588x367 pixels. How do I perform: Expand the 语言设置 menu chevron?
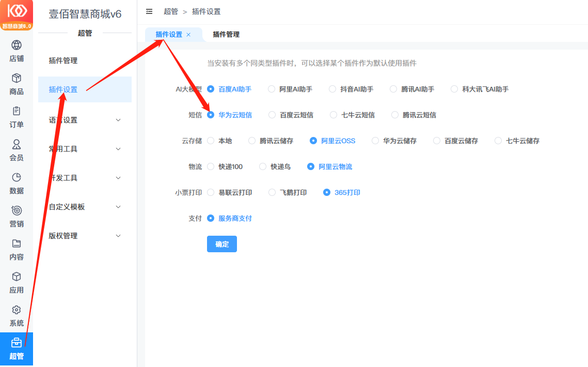click(x=118, y=120)
